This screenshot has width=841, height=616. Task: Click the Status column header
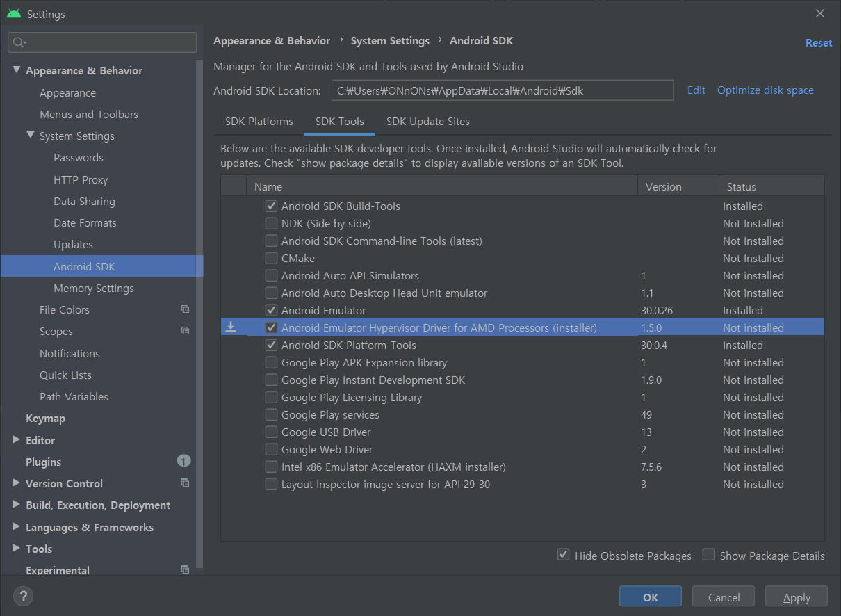[771, 186]
